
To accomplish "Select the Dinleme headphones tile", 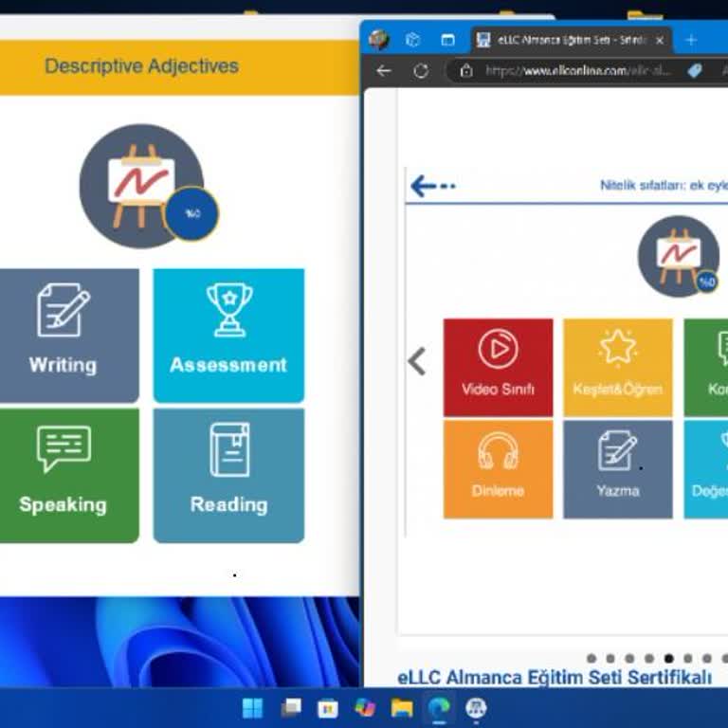I will click(x=498, y=468).
